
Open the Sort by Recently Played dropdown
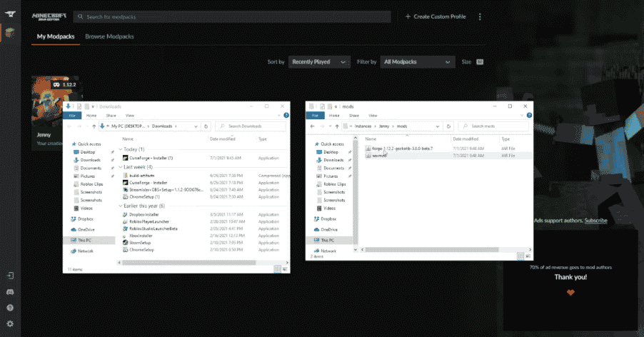point(318,62)
